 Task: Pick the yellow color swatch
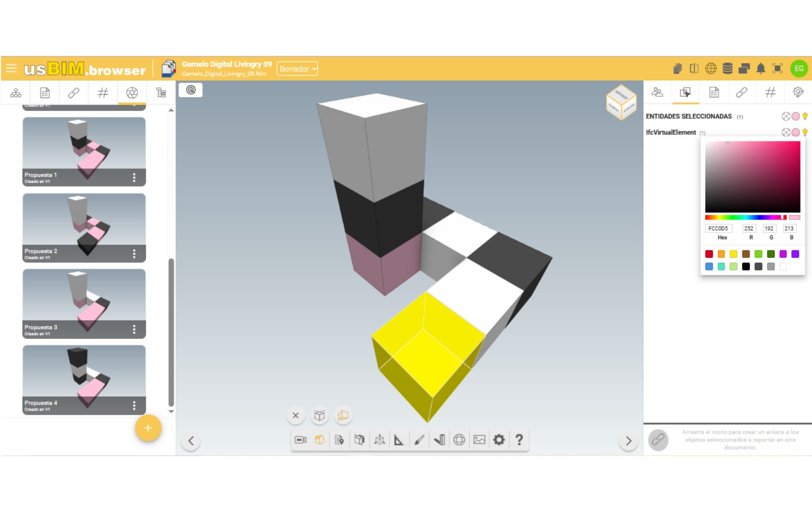point(733,254)
